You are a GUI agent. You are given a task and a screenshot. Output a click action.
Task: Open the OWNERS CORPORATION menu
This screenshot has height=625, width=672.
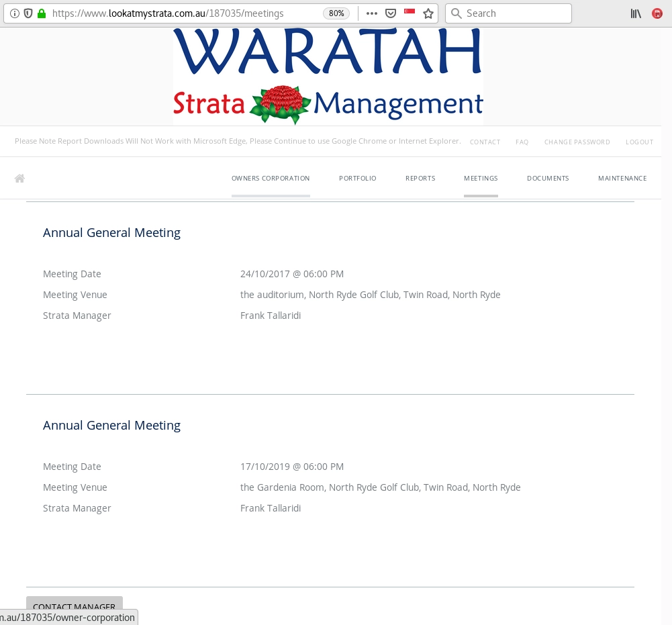point(271,179)
